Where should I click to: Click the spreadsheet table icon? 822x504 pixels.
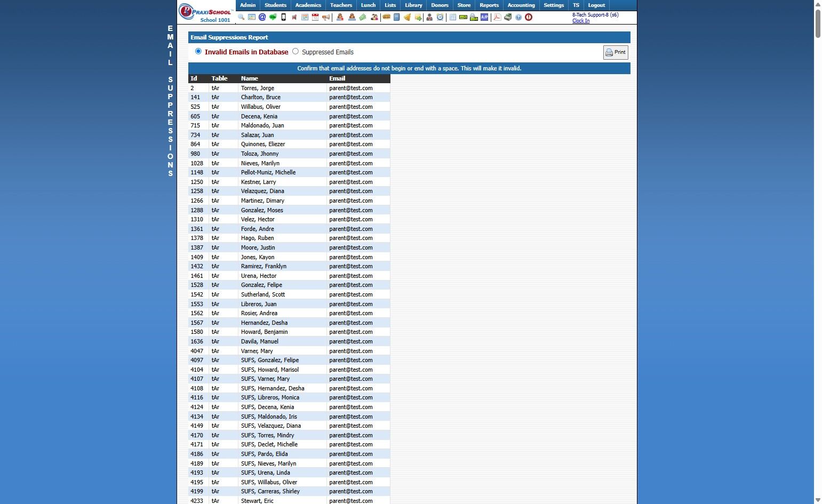point(453,17)
